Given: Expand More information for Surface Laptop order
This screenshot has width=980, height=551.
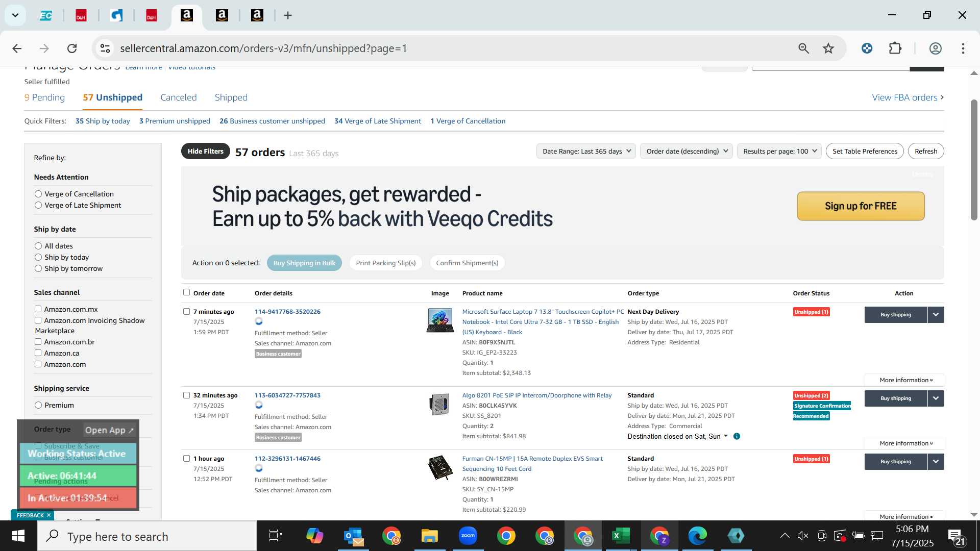Looking at the screenshot, I should (x=904, y=380).
